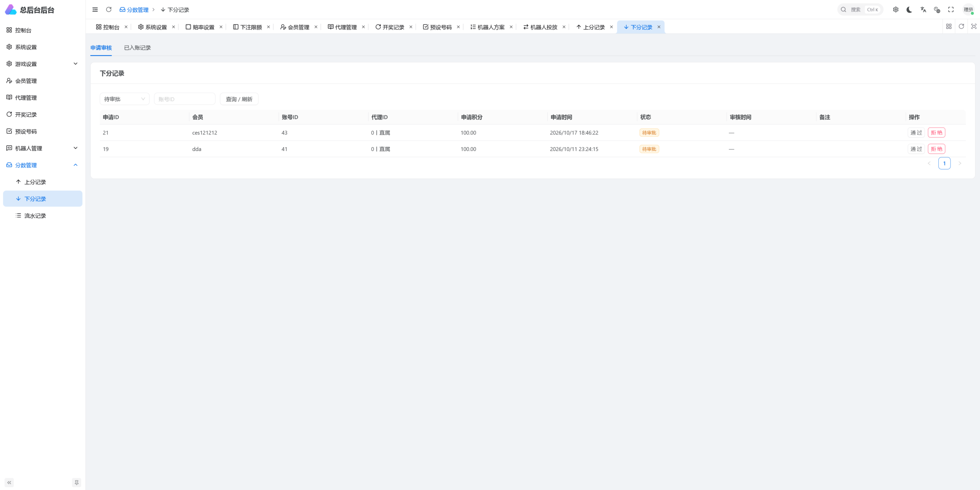
Task: Select the 申请审核 tab
Action: tap(101, 48)
